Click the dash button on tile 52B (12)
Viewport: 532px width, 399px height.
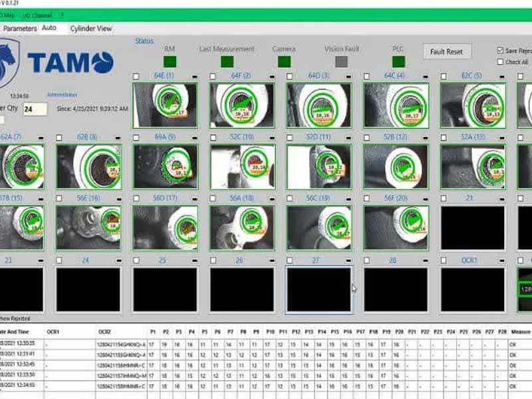(x=426, y=138)
